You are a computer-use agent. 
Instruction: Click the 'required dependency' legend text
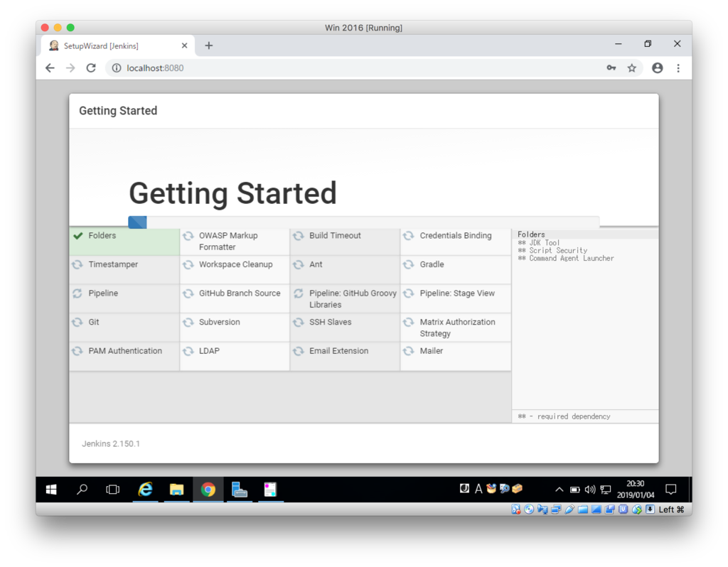[564, 416]
